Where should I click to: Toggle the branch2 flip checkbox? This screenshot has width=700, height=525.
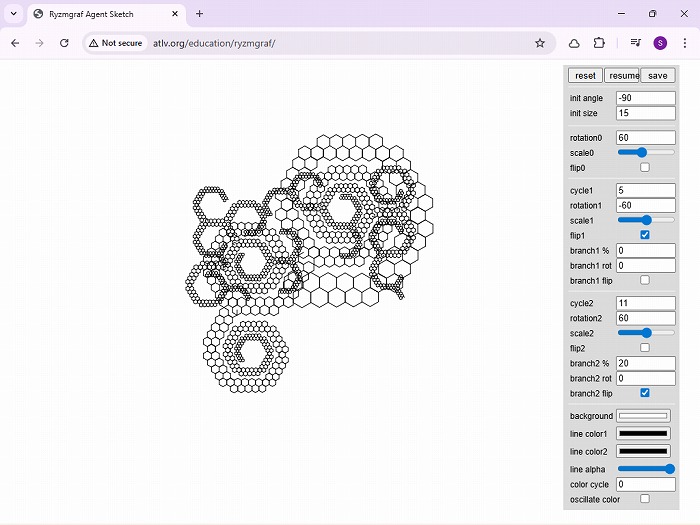(x=645, y=393)
